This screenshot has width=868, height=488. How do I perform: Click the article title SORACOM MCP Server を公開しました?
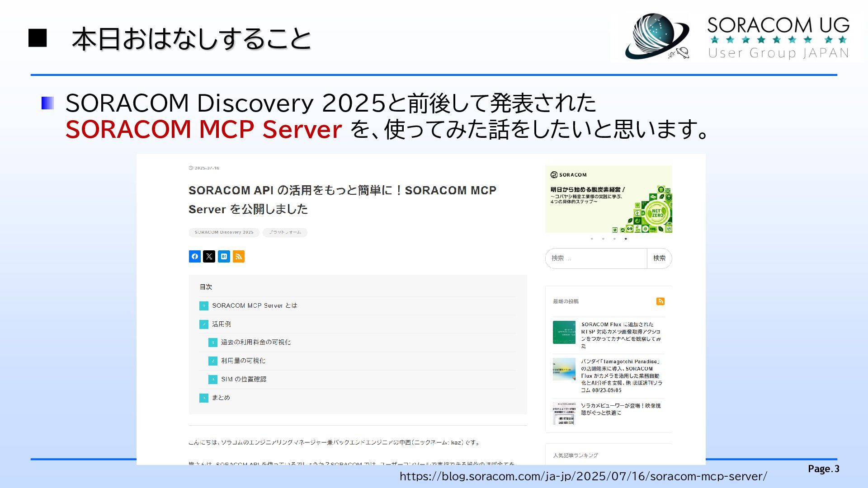[x=342, y=199]
